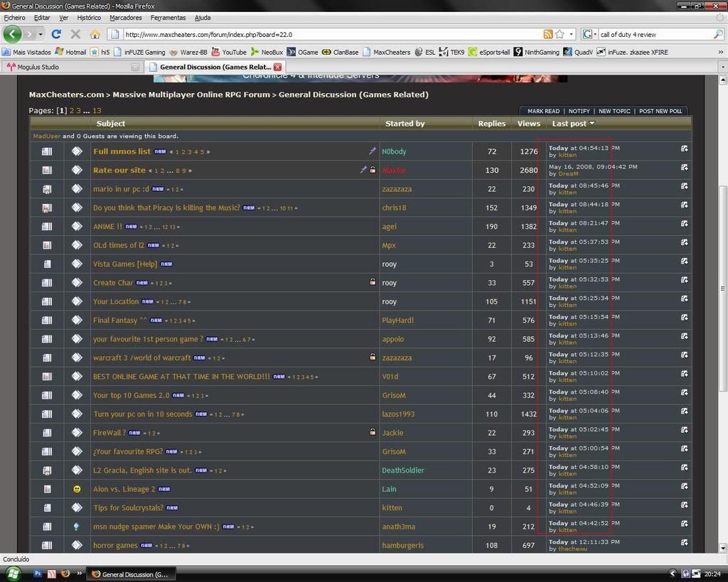Screen dimensions: 728x582
Task: Bookmark this page with the star icon
Action: click(560, 34)
